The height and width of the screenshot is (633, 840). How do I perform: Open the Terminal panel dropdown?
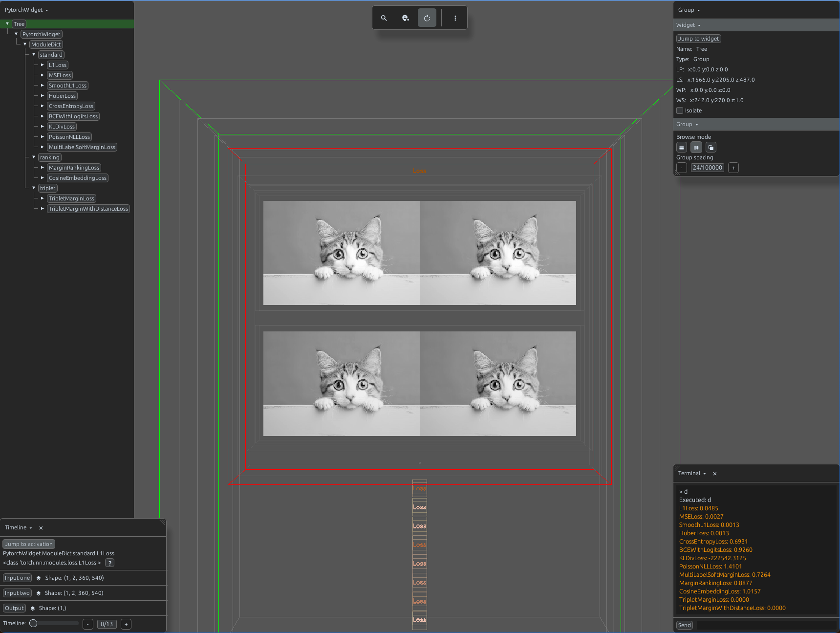coord(692,474)
